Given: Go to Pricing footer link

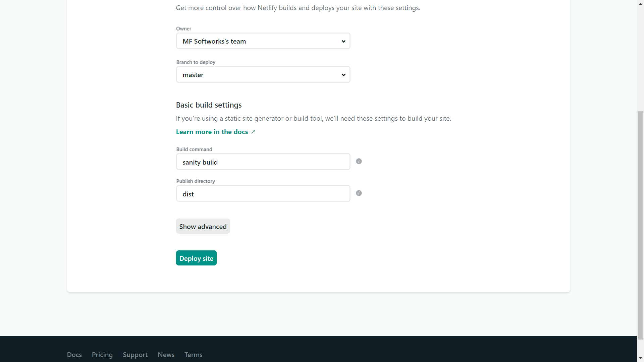Looking at the screenshot, I should pyautogui.click(x=102, y=355).
